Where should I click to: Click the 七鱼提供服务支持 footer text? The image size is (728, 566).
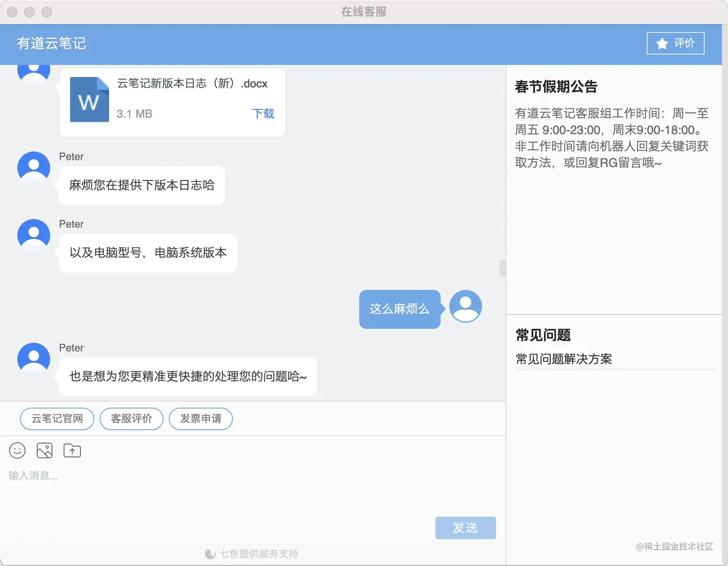[x=259, y=553]
